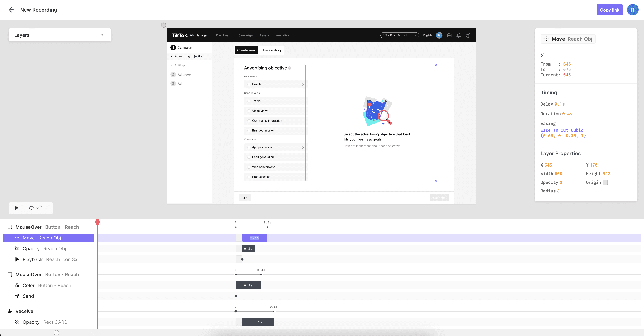
Task: Click the timeline zoom slider handle
Action: pyautogui.click(x=57, y=333)
